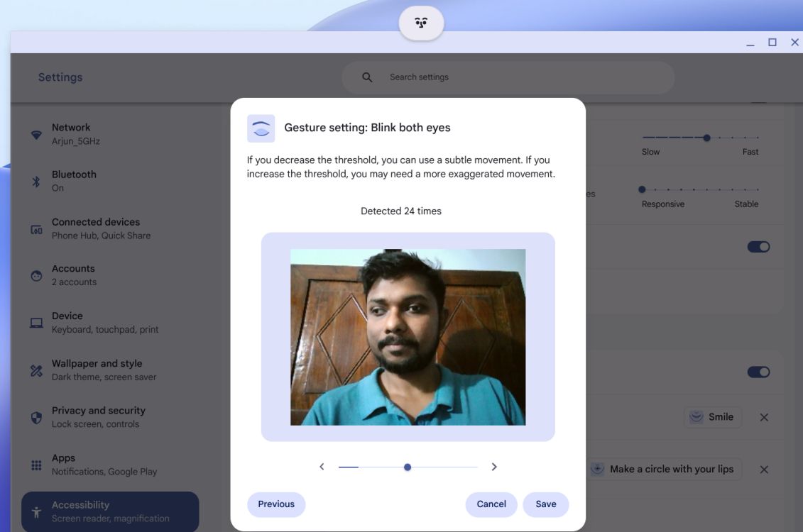Disable the toggle above the Smile gesture row
The image size is (803, 532).
click(759, 371)
